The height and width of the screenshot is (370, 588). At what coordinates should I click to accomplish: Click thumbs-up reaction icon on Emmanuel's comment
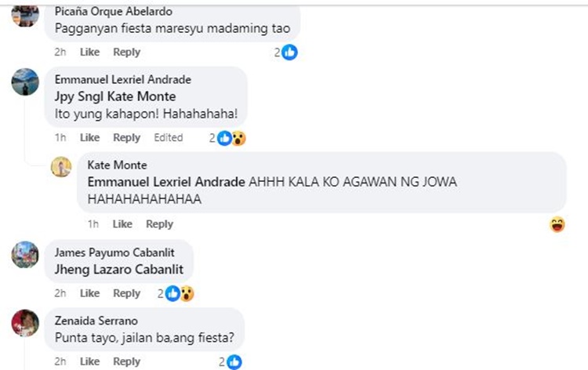pos(224,138)
